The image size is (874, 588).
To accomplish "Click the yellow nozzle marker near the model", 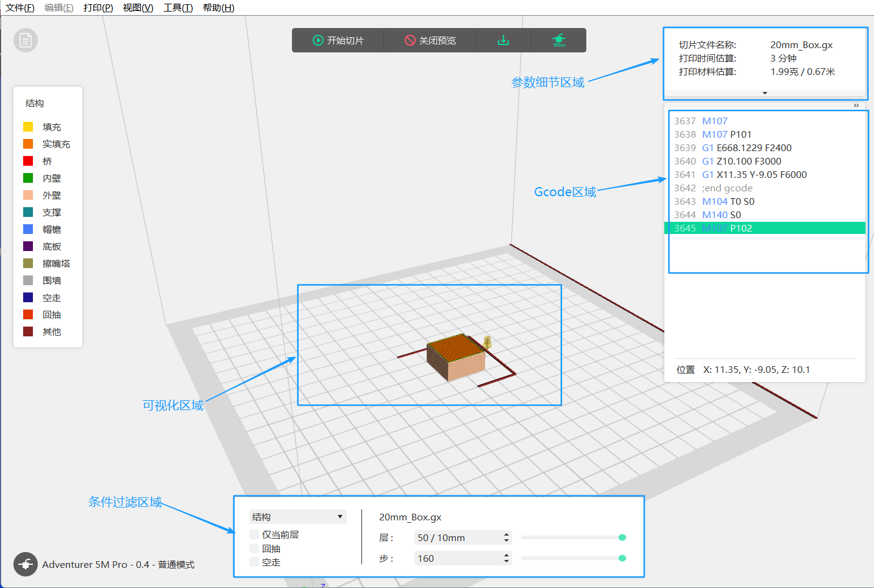I will point(487,342).
